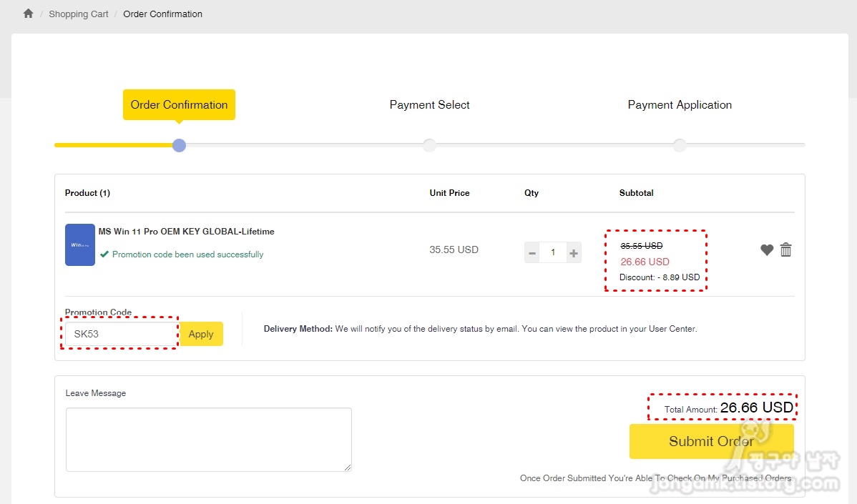This screenshot has width=857, height=504.
Task: Submit the order
Action: pos(712,441)
